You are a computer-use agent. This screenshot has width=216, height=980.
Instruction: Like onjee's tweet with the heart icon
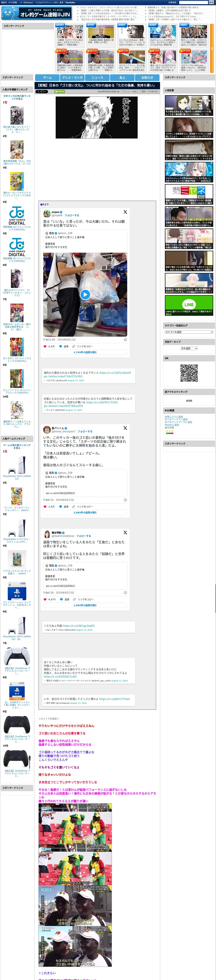[45, 346]
